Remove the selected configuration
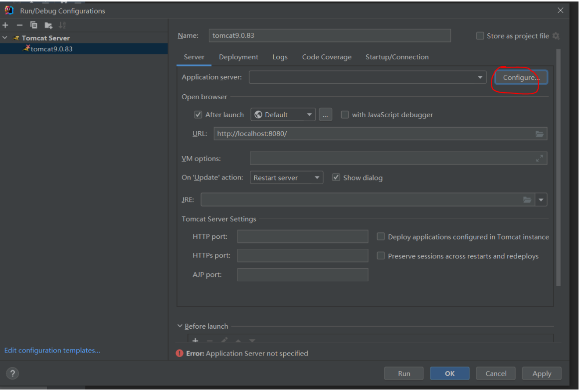582x392 pixels. tap(19, 25)
